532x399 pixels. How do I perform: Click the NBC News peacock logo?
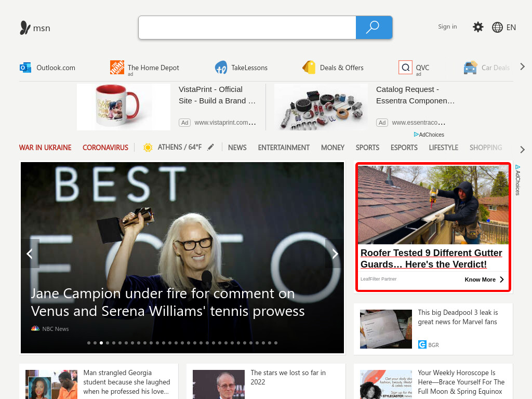(35, 328)
